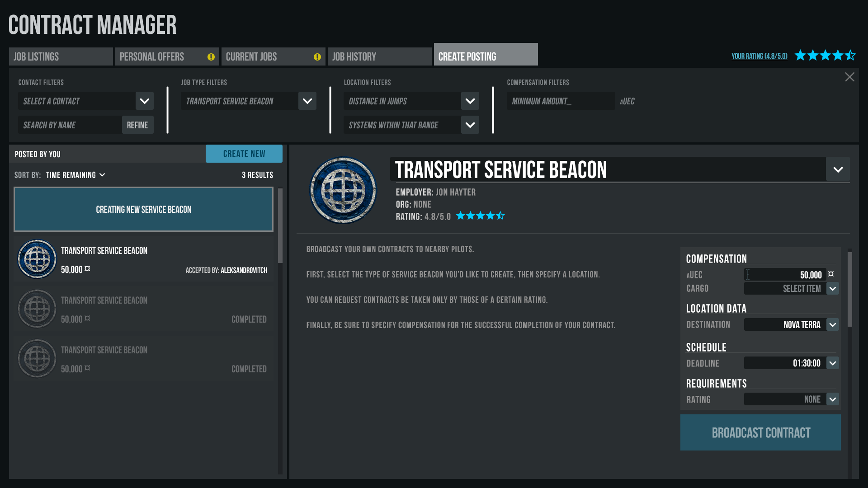Expand the Destination Nova Terra dropdown
Image resolution: width=868 pixels, height=488 pixels.
(832, 325)
